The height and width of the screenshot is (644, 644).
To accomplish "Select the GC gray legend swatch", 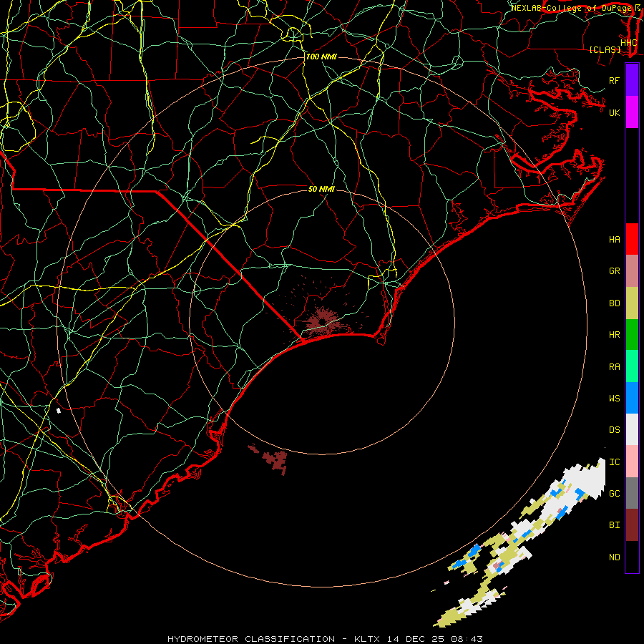I will point(632,493).
